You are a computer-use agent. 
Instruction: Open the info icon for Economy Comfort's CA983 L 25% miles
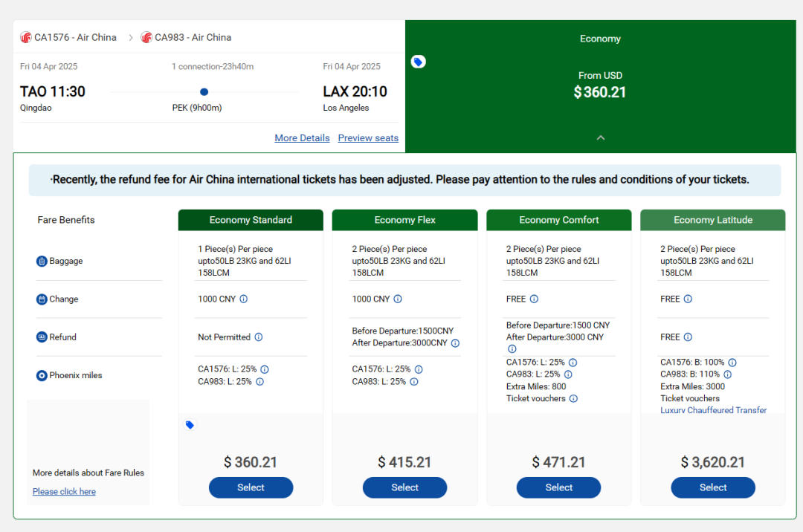point(568,374)
